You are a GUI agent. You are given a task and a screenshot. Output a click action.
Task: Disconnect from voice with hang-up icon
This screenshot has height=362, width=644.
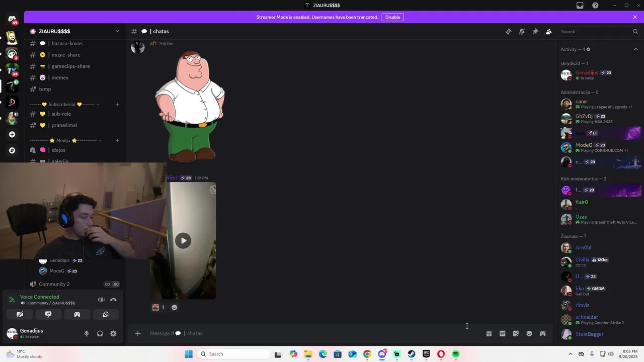[x=113, y=300]
